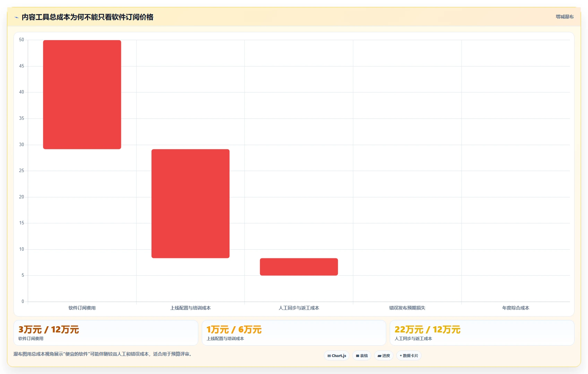Click the 表格 tag chip

(362, 356)
